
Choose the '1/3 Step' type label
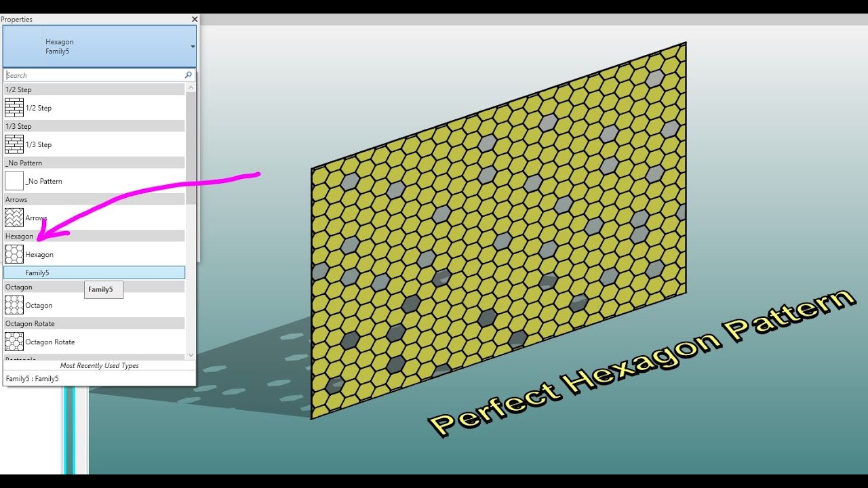click(39, 144)
